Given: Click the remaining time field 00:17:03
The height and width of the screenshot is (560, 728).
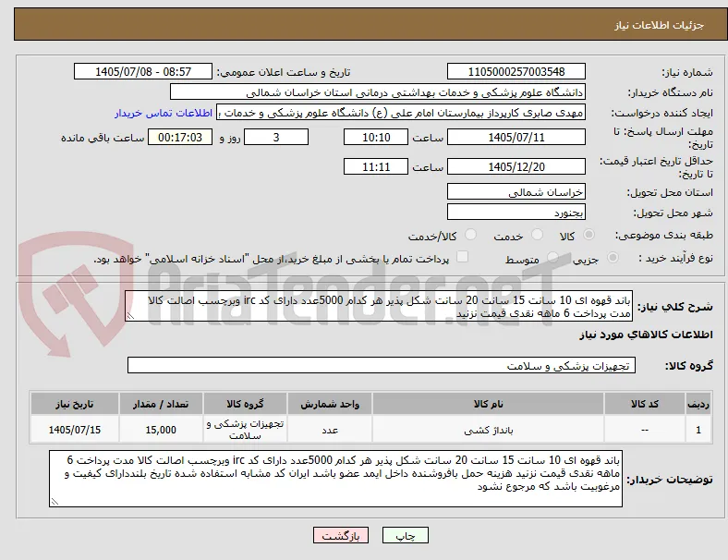Looking at the screenshot, I should point(180,137).
